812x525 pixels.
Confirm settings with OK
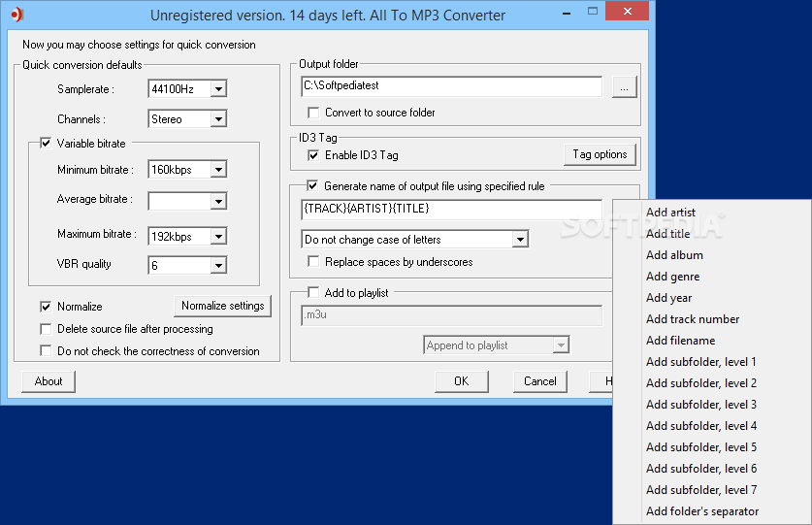tap(462, 381)
